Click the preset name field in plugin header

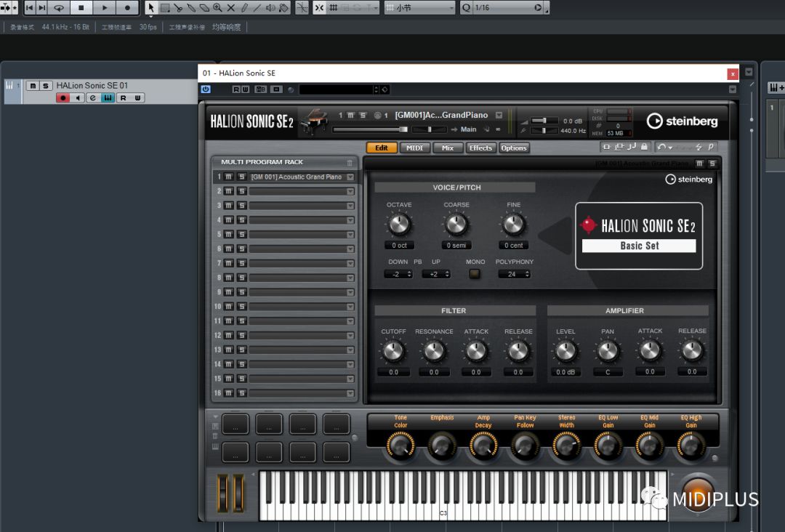click(x=337, y=89)
